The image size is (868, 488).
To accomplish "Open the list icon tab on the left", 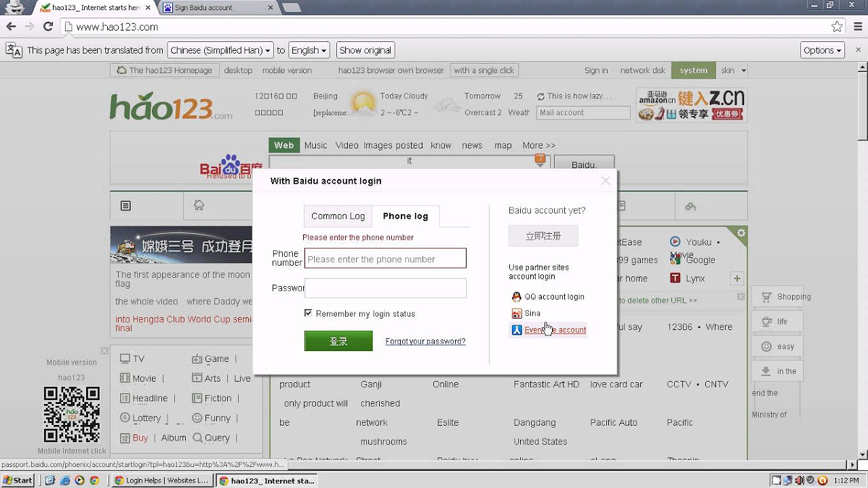I will tap(125, 205).
